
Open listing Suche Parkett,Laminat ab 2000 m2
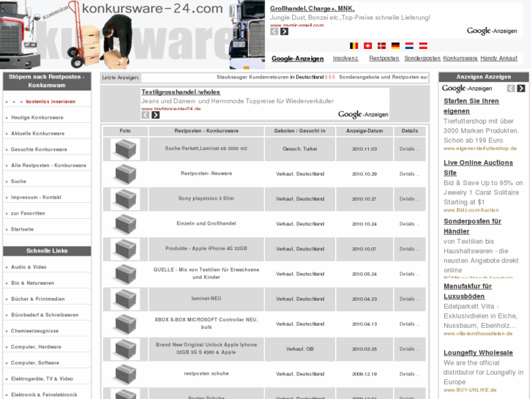[x=206, y=149]
